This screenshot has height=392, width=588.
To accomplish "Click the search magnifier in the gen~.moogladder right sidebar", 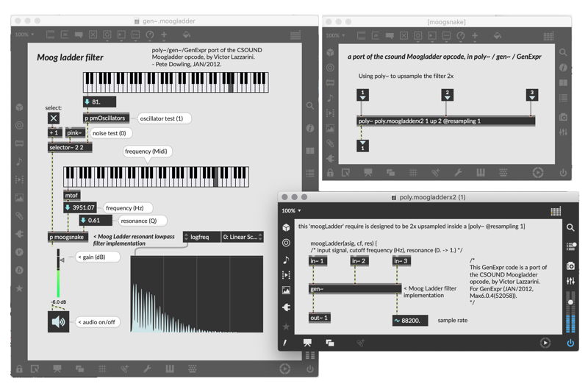I will [310, 106].
